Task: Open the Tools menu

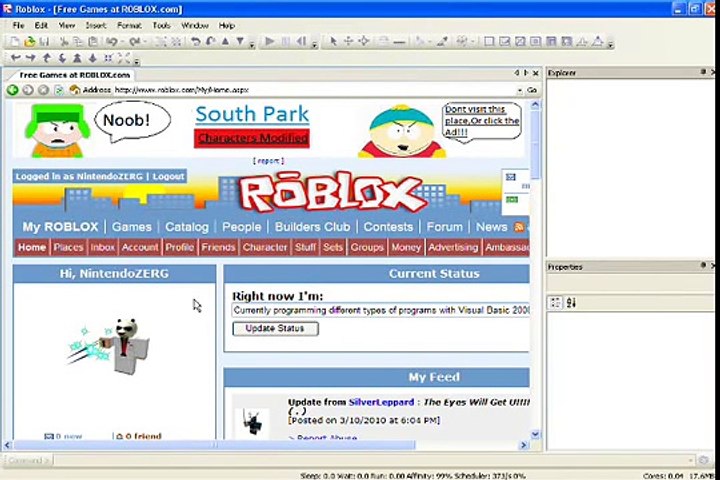Action: point(161,25)
